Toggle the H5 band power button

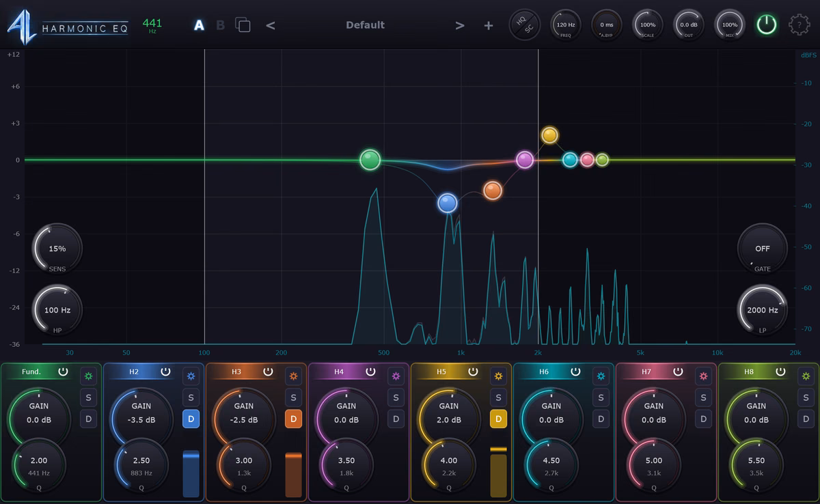(473, 372)
